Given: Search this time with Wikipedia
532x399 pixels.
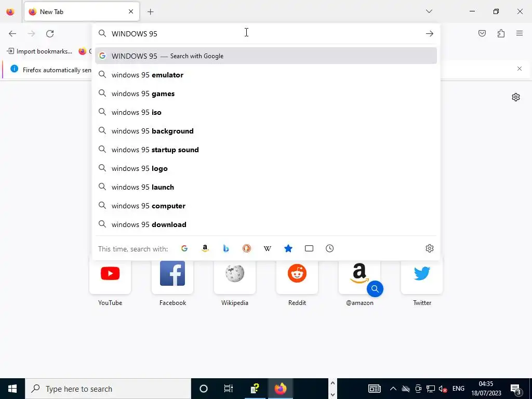Looking at the screenshot, I should tap(268, 248).
